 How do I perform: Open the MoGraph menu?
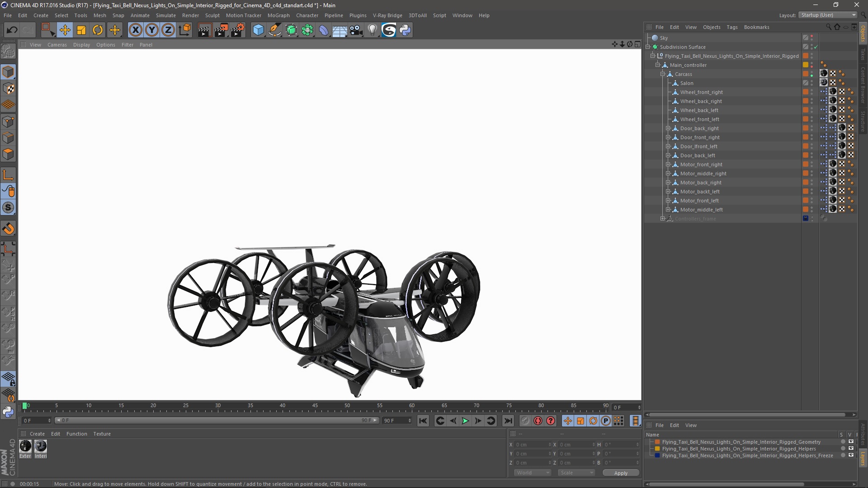click(x=278, y=15)
